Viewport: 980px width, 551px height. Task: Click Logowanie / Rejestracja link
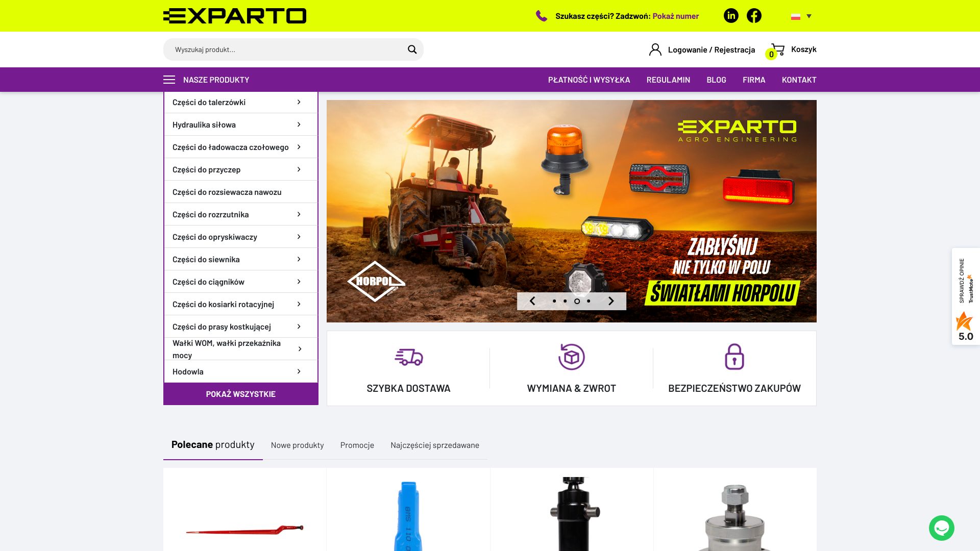coord(711,49)
